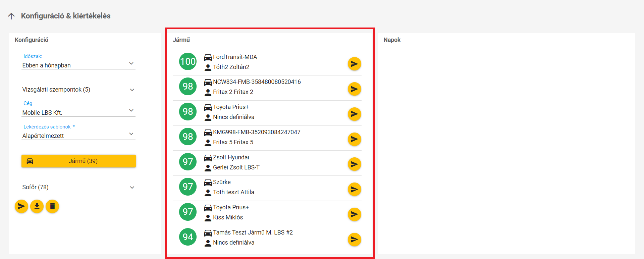Click send arrow for Zsolt Hyundai
Viewport: 644px width, 259px height.
(354, 164)
